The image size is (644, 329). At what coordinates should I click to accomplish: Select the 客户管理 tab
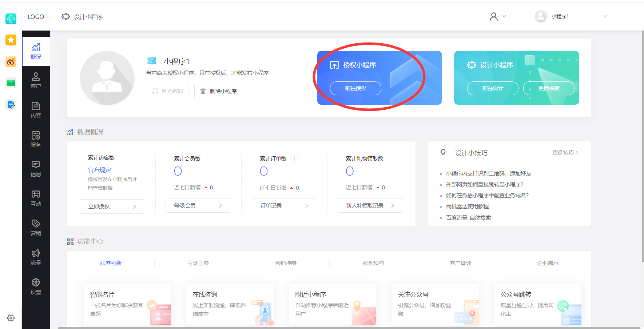pyautogui.click(x=461, y=263)
